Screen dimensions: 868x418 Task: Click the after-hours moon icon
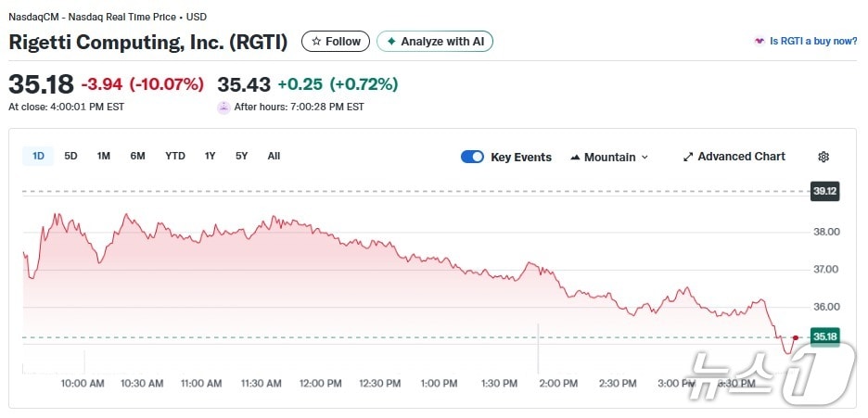point(223,107)
